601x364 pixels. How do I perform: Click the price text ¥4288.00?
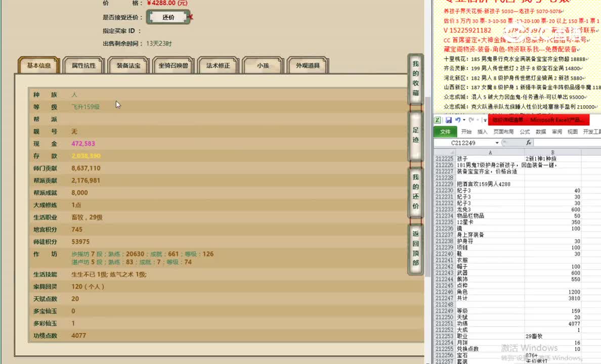click(x=167, y=3)
